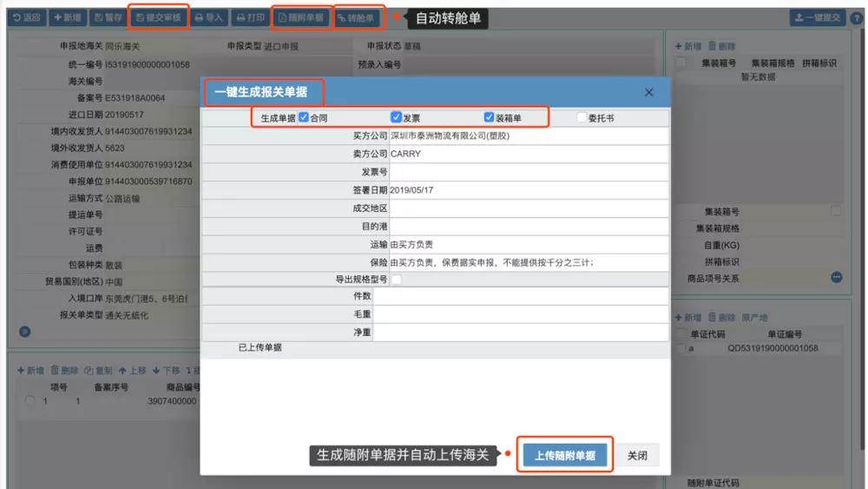Viewport: 868px width, 489px height.
Task: Tick the 导出规格型号 checkbox
Action: (397, 279)
